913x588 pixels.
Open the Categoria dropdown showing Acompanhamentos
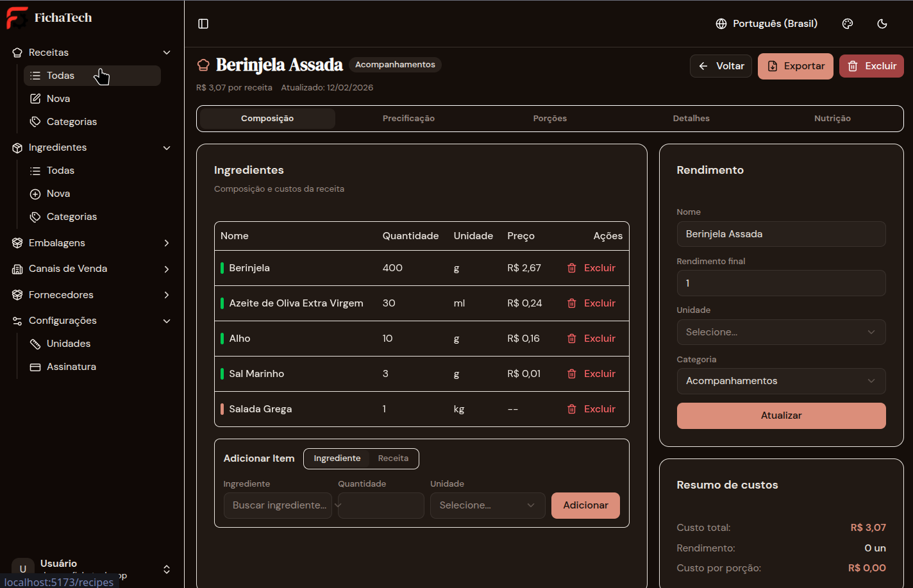point(781,381)
